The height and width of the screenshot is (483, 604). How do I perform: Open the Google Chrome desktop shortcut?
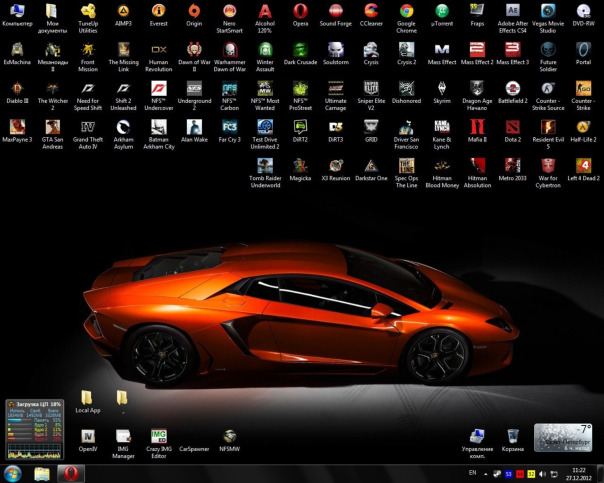(406, 11)
